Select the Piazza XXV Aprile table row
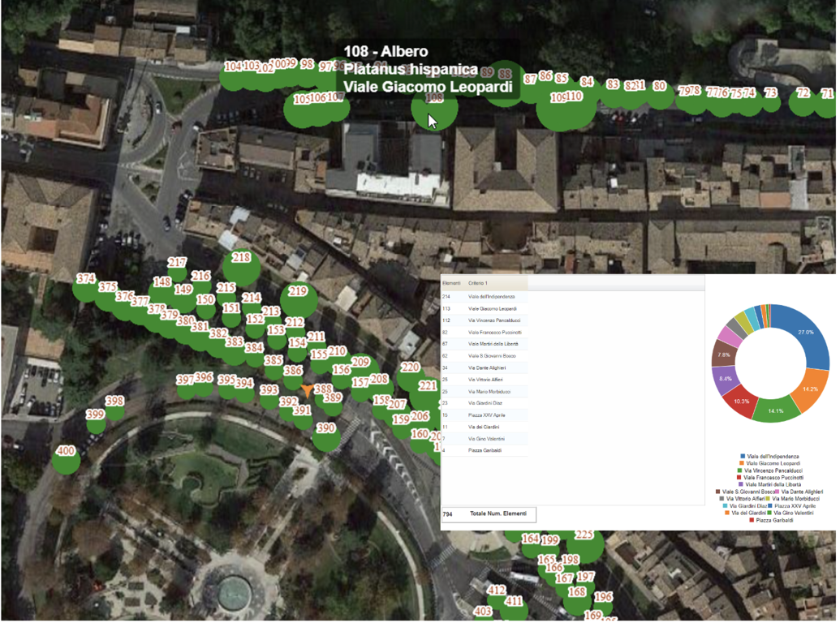This screenshot has width=840, height=623. (x=486, y=415)
